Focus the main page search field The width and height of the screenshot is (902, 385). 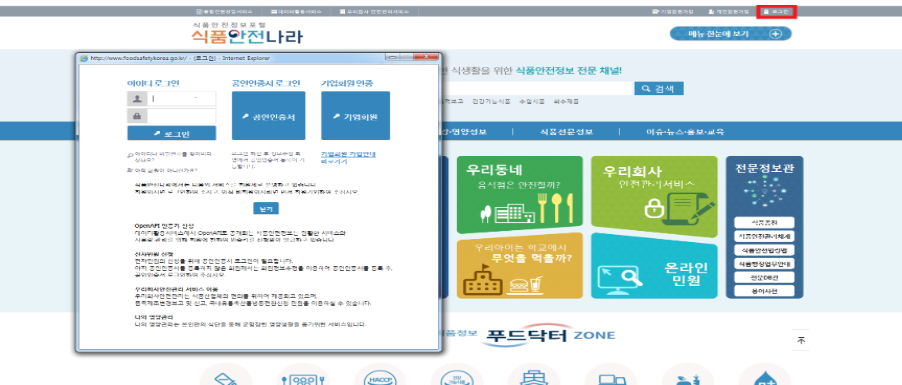pos(538,89)
